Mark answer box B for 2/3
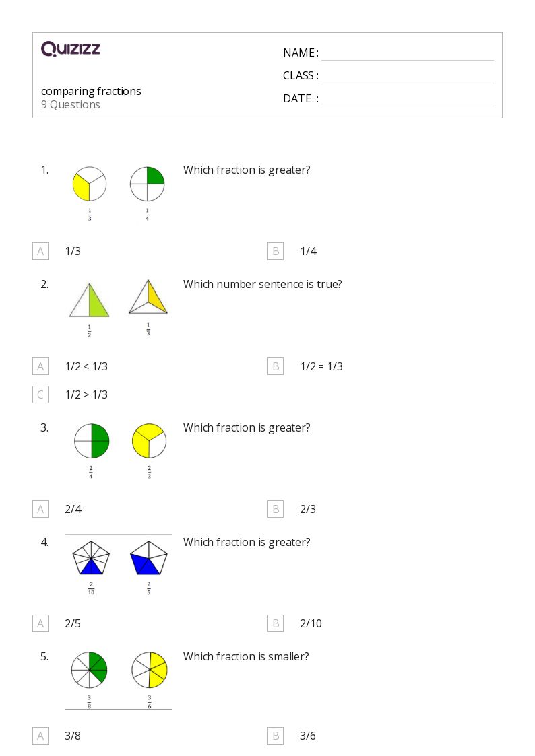 point(276,509)
